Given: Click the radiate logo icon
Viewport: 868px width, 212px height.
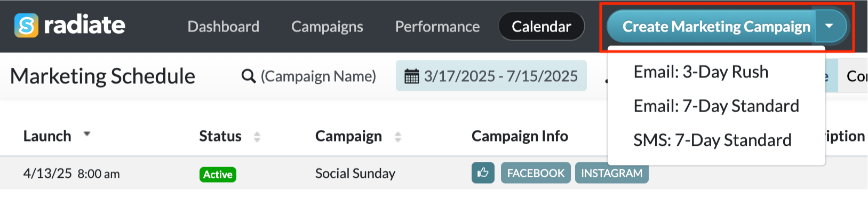Looking at the screenshot, I should 26,26.
